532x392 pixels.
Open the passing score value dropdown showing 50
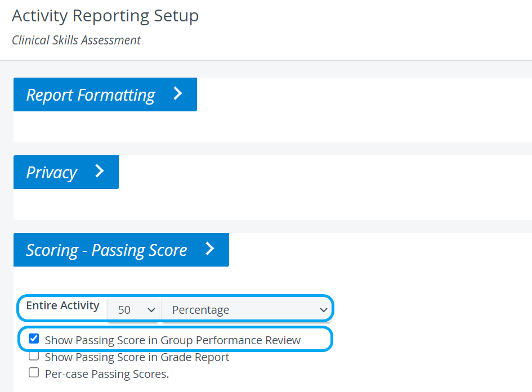click(x=133, y=309)
